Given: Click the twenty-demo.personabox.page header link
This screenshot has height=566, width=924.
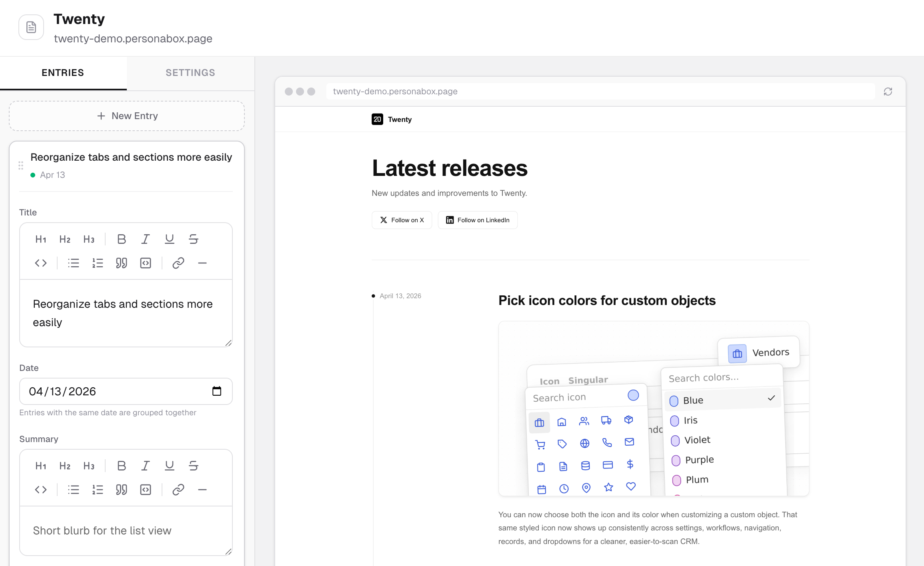Looking at the screenshot, I should pos(133,39).
